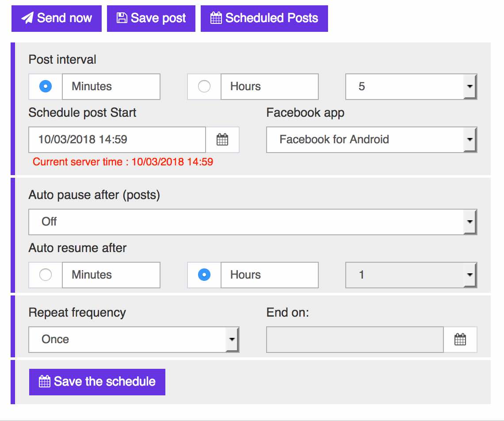Click the calendar icon on Scheduled Posts

point(216,18)
